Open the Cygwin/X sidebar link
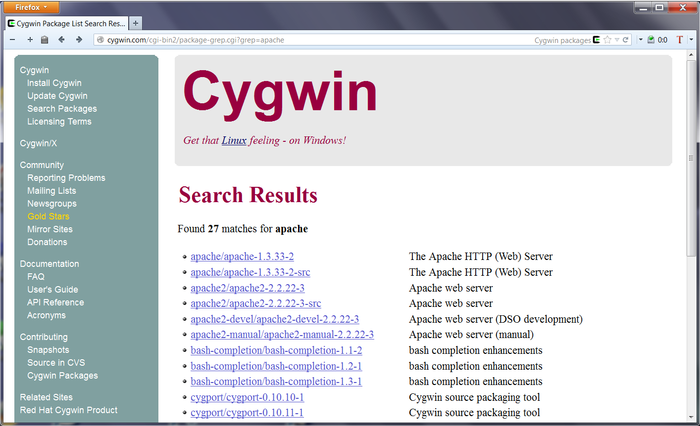The height and width of the screenshot is (426, 700). point(38,143)
